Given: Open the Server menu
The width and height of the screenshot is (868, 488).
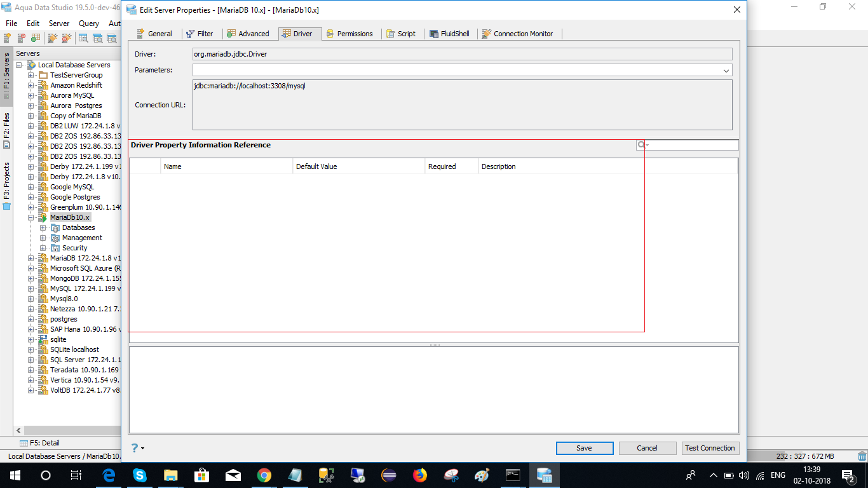Looking at the screenshot, I should click(x=59, y=24).
